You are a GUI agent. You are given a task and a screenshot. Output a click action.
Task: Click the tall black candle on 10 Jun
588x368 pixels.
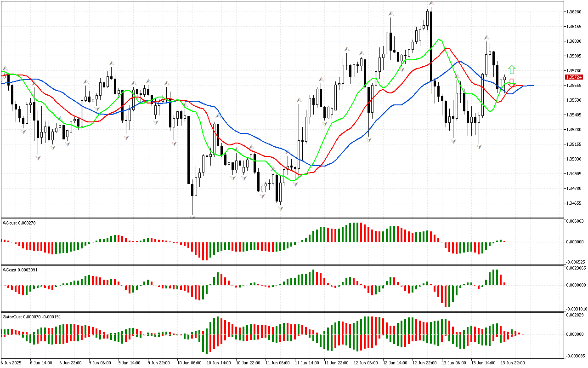pos(188,149)
